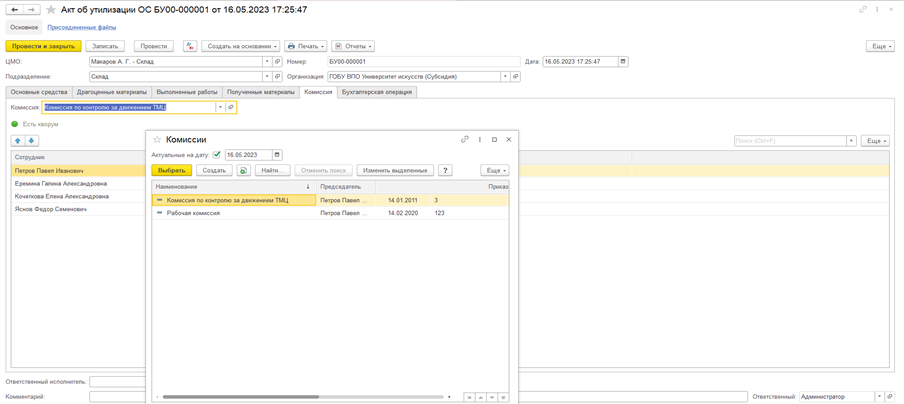The width and height of the screenshot is (904, 404).
Task: Click the Провести и закрыть button
Action: (x=43, y=46)
